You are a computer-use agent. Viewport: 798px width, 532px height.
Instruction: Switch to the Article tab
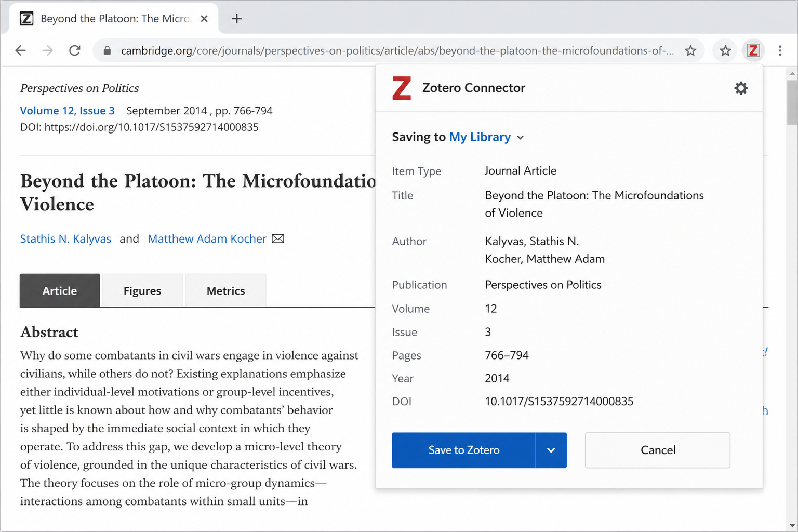pos(60,290)
